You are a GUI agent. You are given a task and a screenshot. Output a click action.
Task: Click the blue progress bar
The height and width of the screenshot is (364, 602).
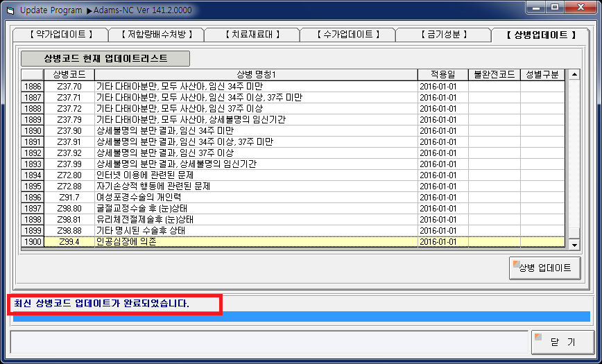coord(302,316)
